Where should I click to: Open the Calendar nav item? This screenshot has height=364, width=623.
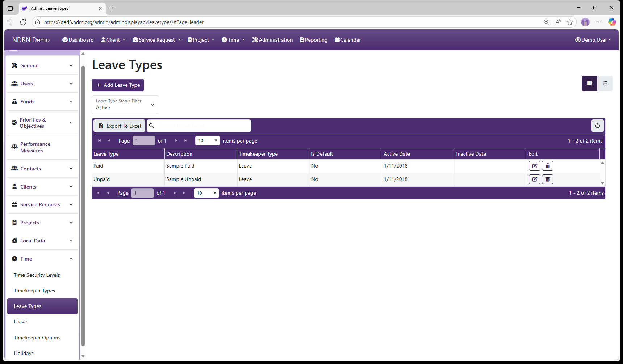tap(348, 40)
